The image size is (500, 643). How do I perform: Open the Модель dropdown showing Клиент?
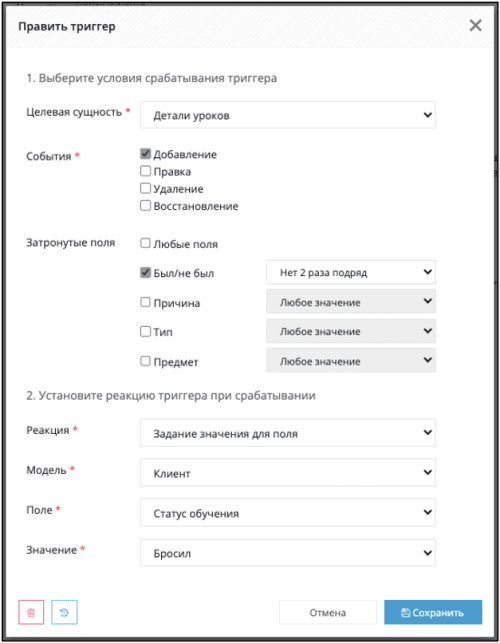click(x=288, y=473)
